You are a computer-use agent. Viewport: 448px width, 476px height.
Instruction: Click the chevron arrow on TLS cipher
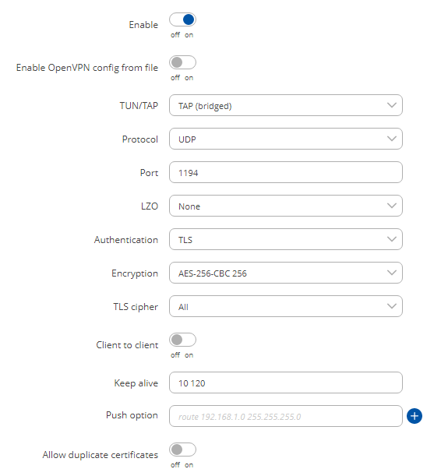(x=392, y=306)
